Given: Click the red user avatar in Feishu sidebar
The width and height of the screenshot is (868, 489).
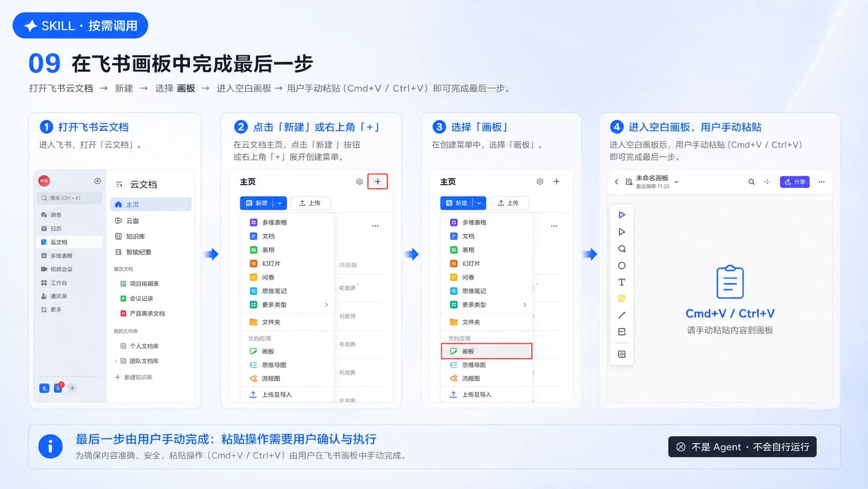Looking at the screenshot, I should [44, 181].
